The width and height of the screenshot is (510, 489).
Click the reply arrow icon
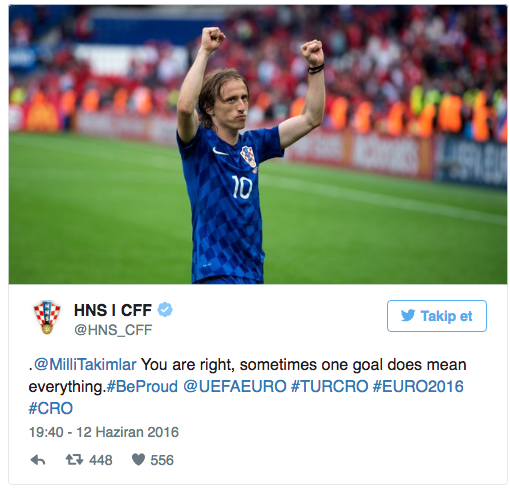point(38,460)
